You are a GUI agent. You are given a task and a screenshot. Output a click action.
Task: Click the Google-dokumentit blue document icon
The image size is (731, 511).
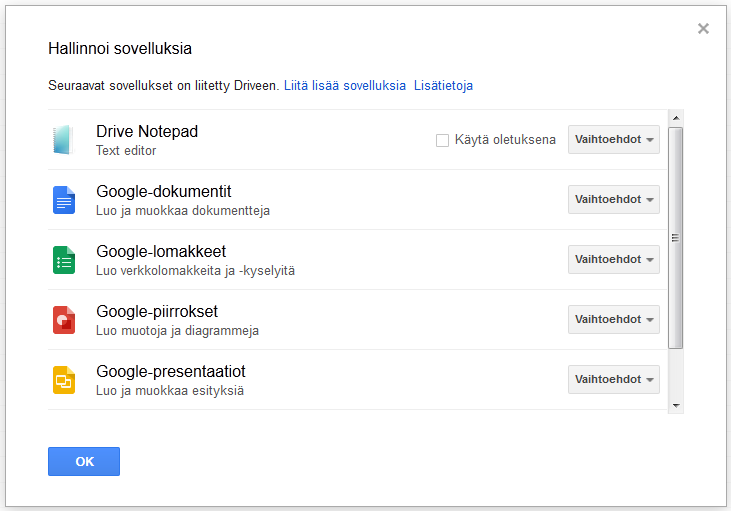[64, 200]
